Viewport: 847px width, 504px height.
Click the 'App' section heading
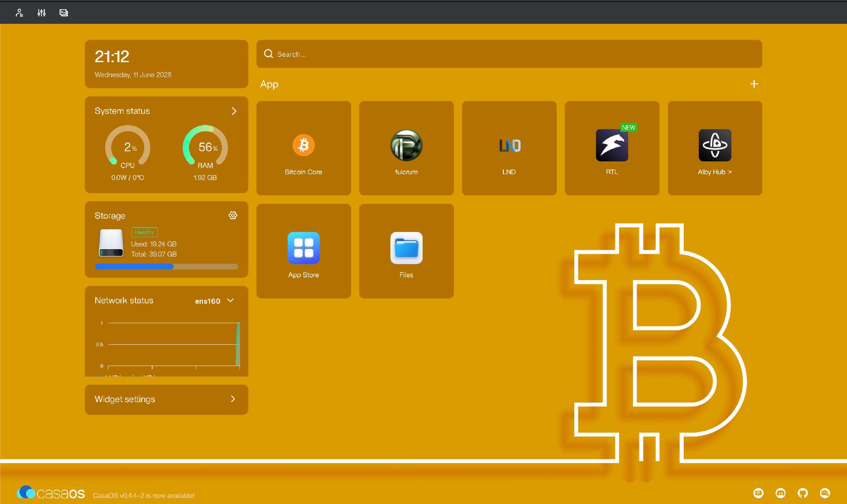pos(269,84)
